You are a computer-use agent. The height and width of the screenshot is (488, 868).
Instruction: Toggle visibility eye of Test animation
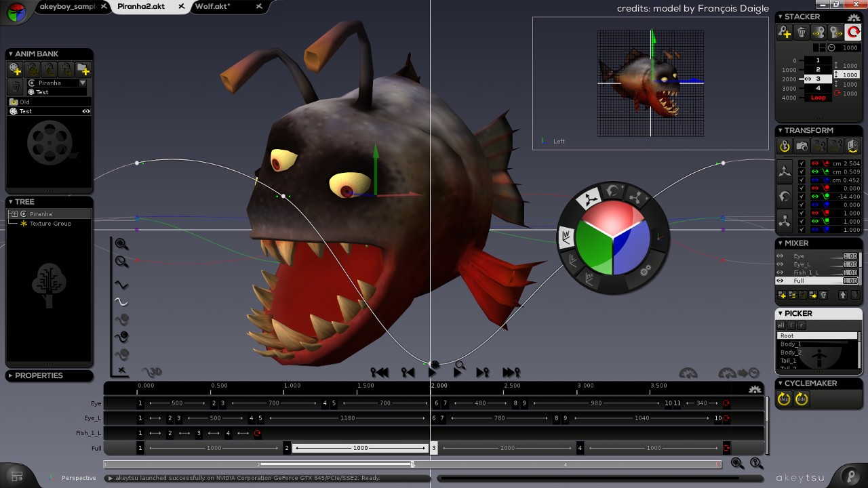86,111
